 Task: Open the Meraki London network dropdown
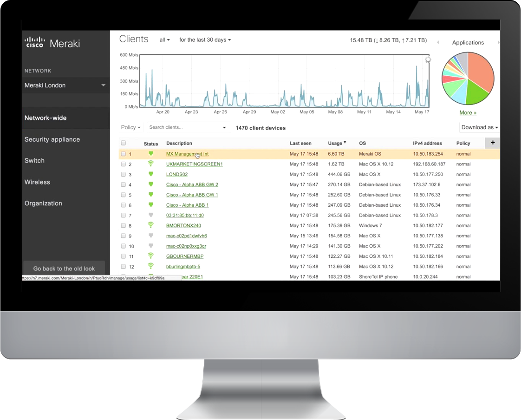65,85
